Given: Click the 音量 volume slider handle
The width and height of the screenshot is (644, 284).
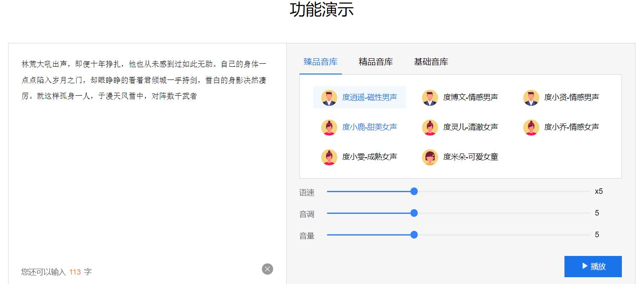Looking at the screenshot, I should pos(414,234).
